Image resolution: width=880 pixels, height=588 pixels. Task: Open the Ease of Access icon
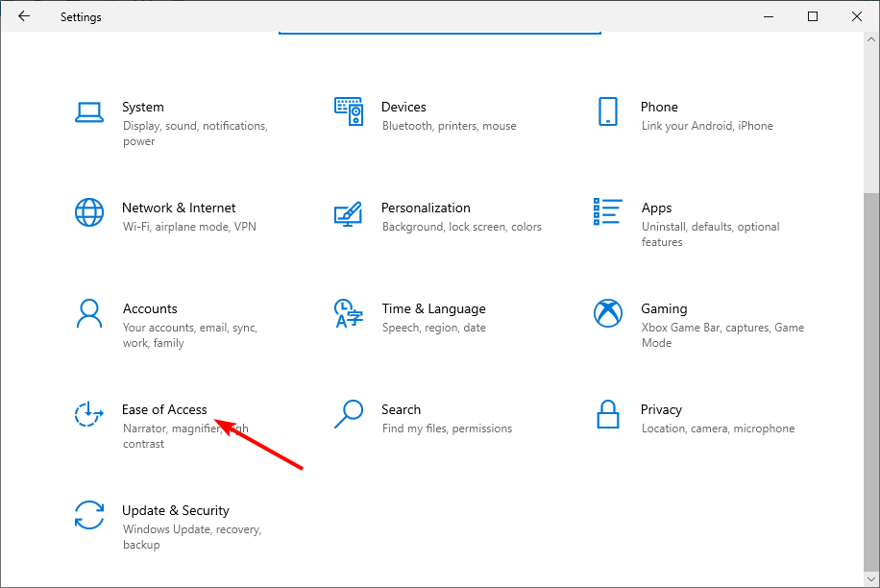coord(89,414)
